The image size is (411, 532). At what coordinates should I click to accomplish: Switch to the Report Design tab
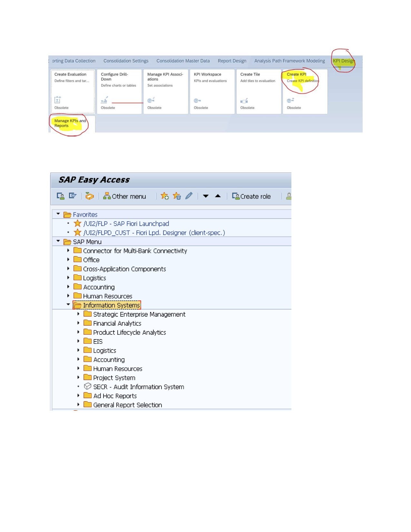coord(232,61)
